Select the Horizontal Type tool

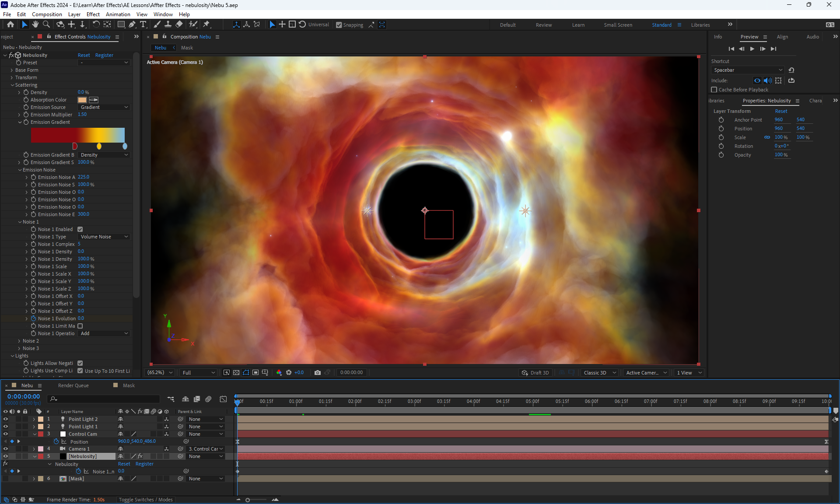click(143, 24)
